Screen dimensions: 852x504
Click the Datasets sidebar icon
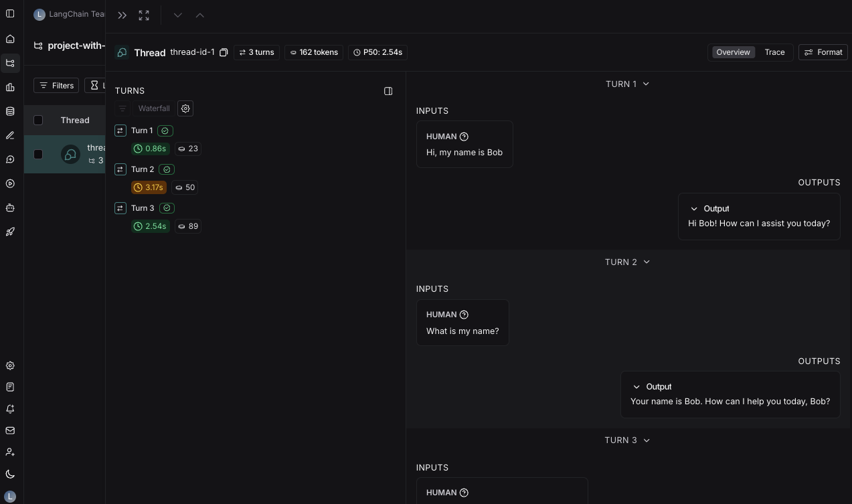click(10, 110)
